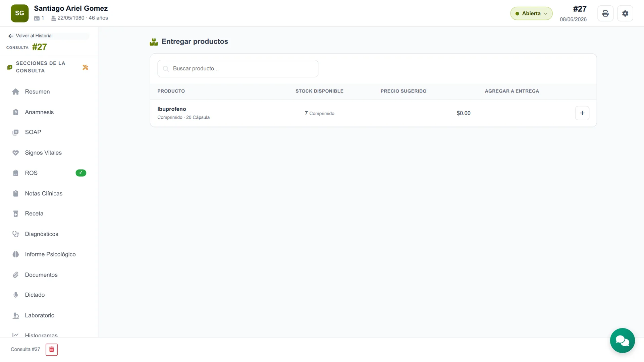The image size is (644, 362).
Task: Click the Diagnósticos stethoscope icon
Action: click(15, 234)
